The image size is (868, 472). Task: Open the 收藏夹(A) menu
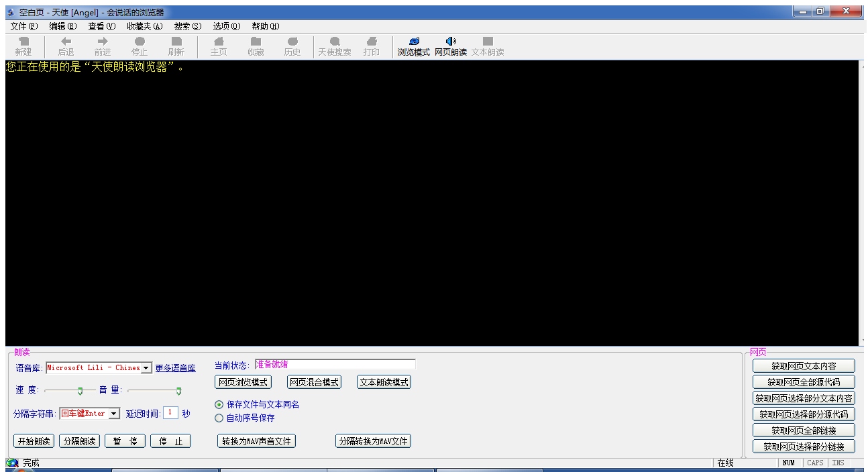[x=145, y=26]
